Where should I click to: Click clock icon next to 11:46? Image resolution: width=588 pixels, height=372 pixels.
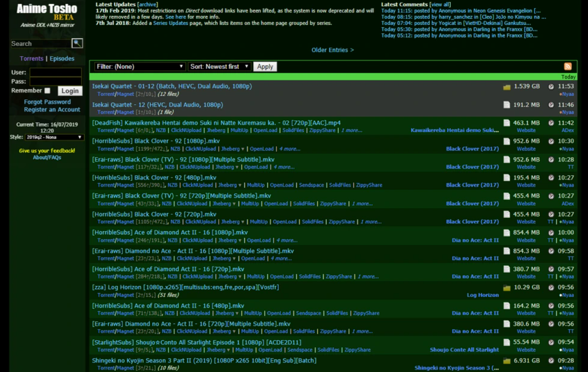[551, 105]
